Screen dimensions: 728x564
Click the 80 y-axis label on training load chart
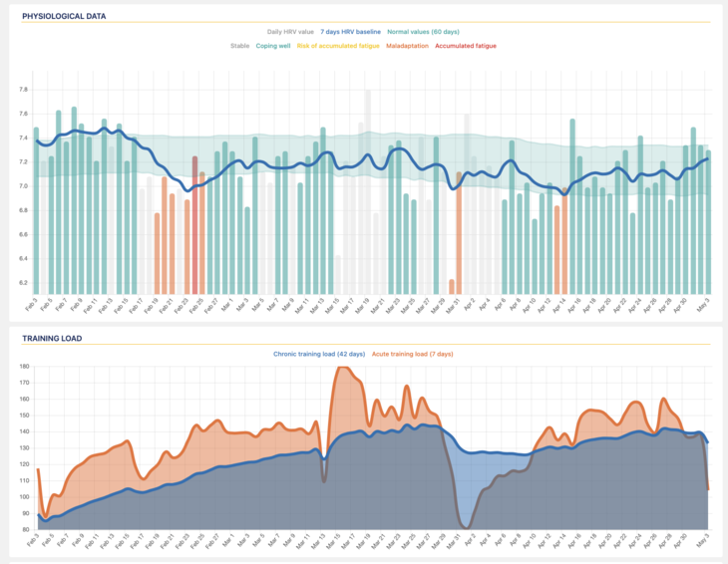[26, 530]
